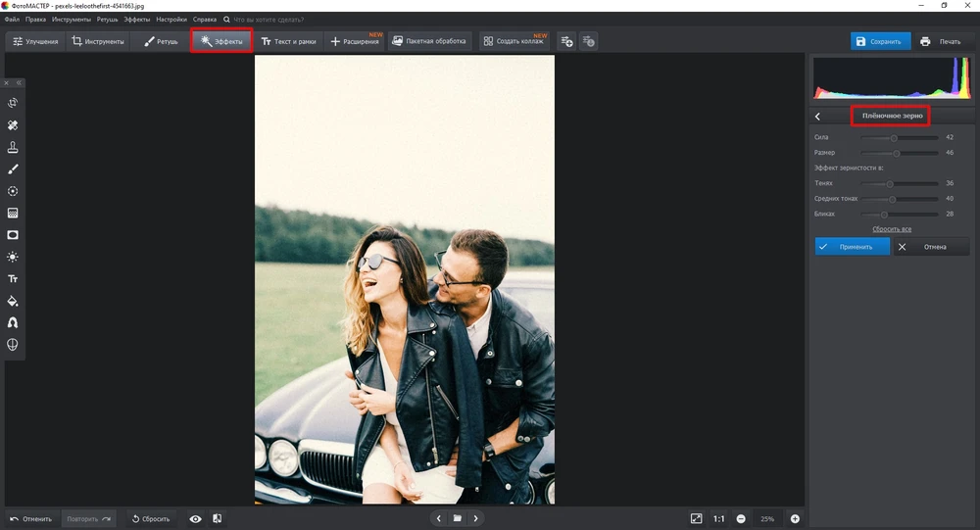Toggle before/after split comparison view

tap(217, 518)
